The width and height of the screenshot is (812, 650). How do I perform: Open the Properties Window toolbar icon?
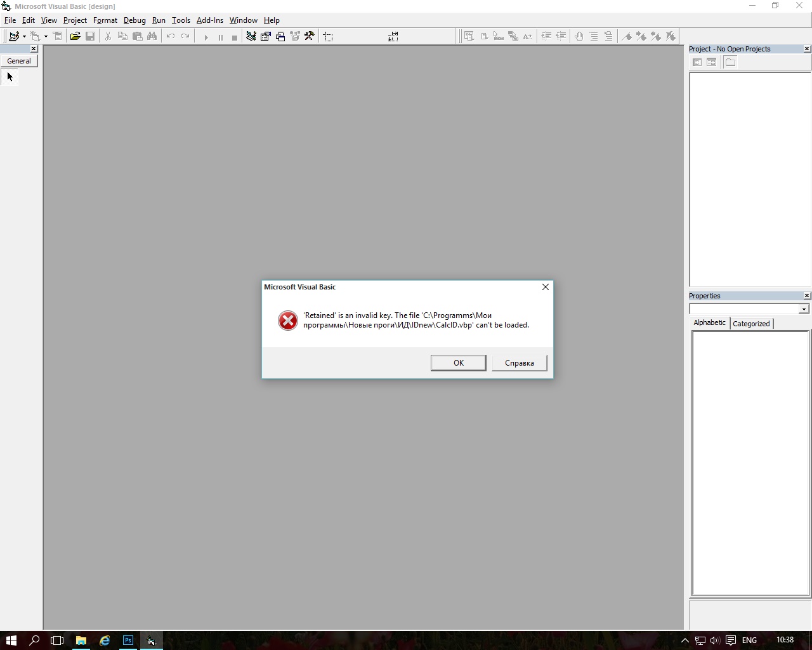click(266, 37)
